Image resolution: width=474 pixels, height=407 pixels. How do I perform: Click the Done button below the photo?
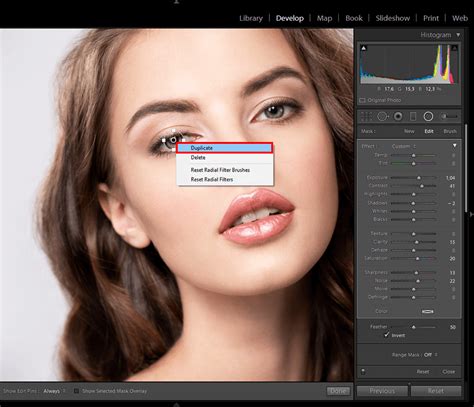click(338, 391)
